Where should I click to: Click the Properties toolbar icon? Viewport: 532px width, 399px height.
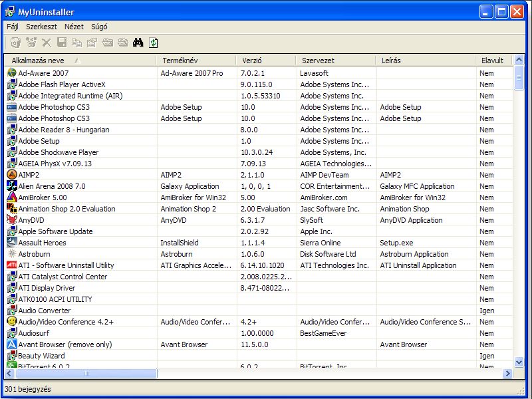pyautogui.click(x=92, y=43)
